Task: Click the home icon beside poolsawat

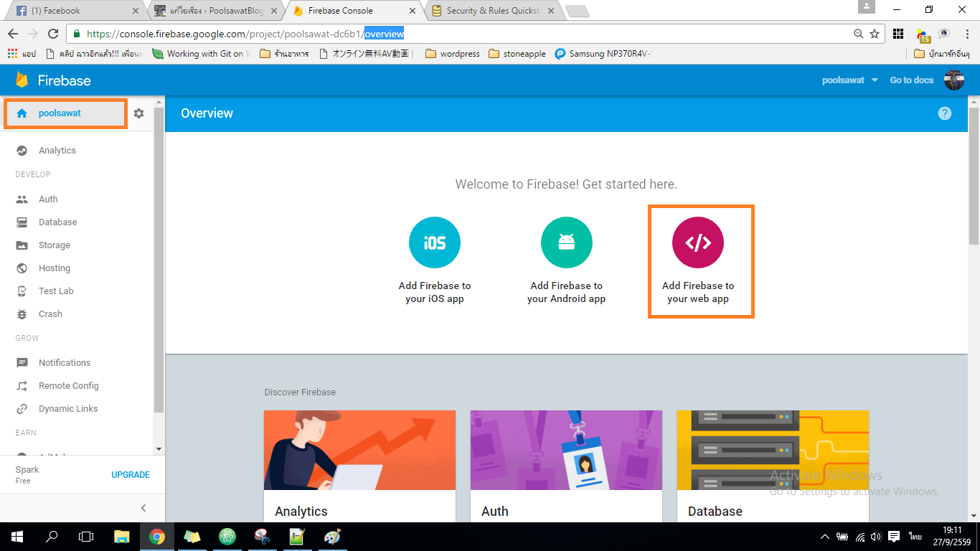Action: tap(22, 113)
